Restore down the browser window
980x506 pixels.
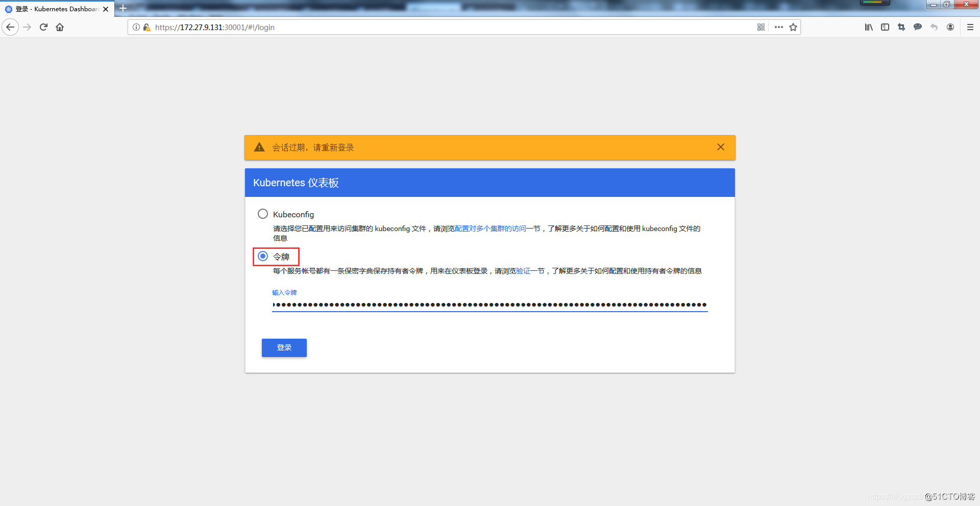pos(946,5)
